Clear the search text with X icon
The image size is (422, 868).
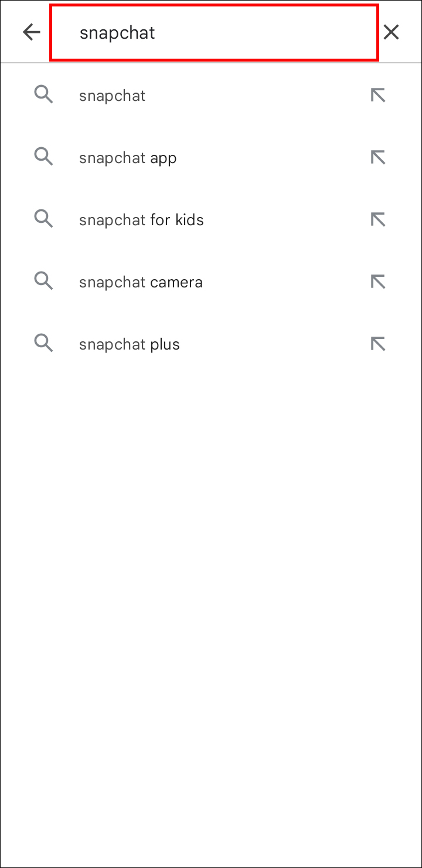pyautogui.click(x=391, y=32)
